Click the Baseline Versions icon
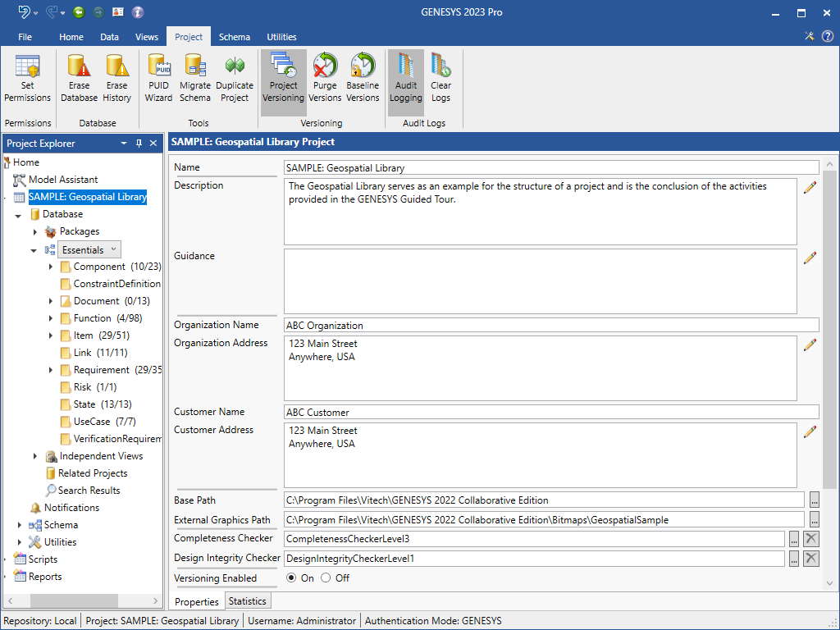 [363, 80]
